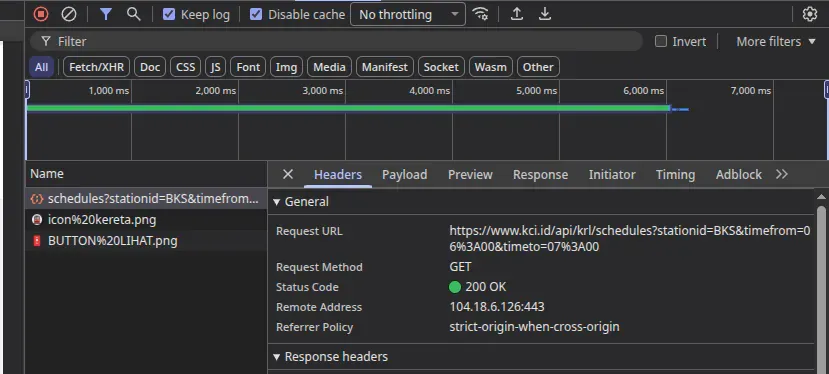Image resolution: width=829 pixels, height=374 pixels.
Task: Open the No throttling dropdown
Action: [408, 14]
